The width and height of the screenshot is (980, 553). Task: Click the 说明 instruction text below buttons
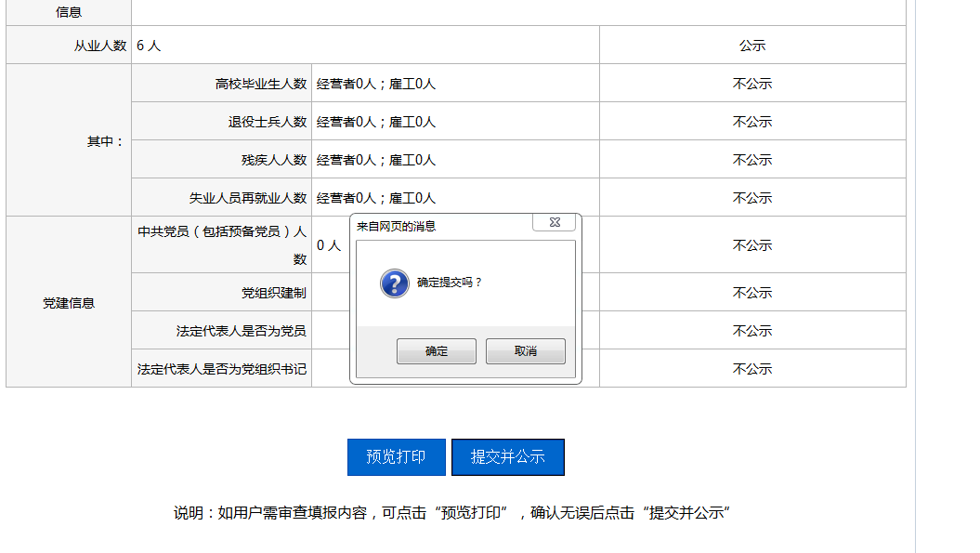451,513
